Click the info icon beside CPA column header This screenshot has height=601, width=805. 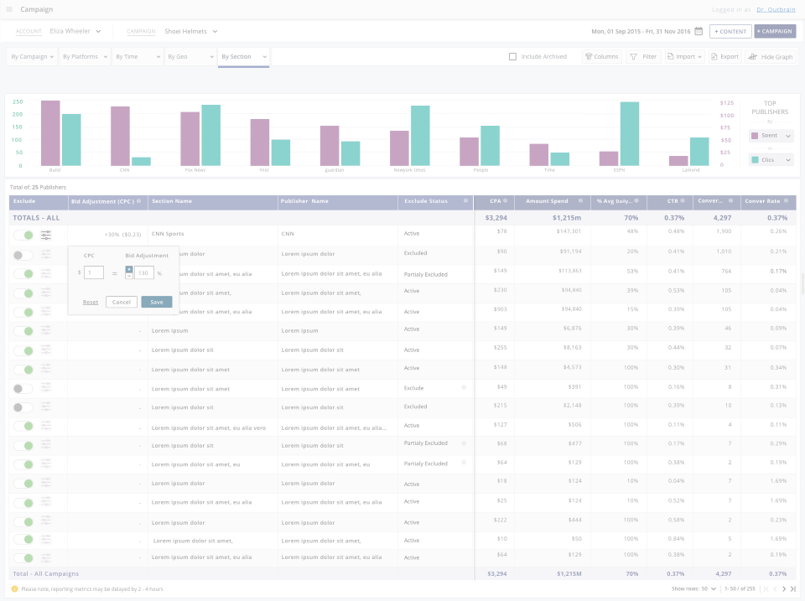(x=506, y=201)
